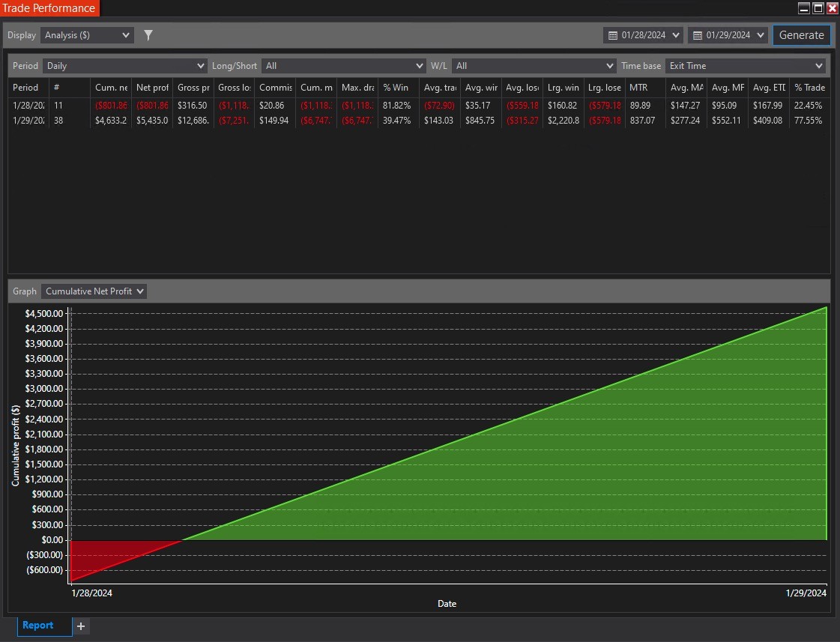Open the start date calendar icon 01/28/2024
The width and height of the screenshot is (840, 642).
point(613,35)
